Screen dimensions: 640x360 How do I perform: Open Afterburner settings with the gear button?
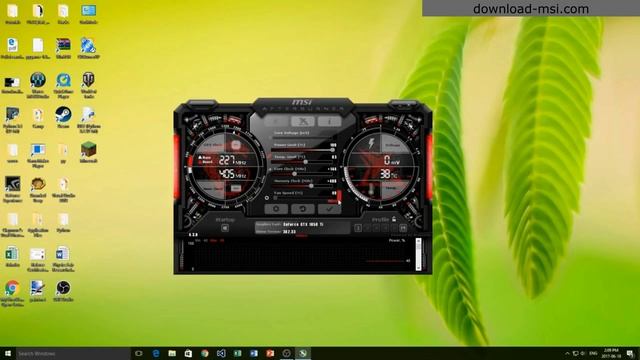point(276,209)
